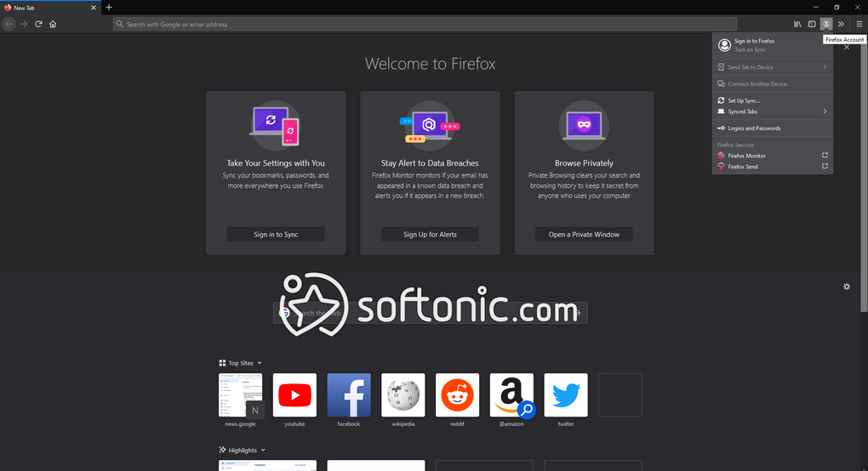Screen dimensions: 868x471
Task: Open the news.google top site tile
Action: pos(240,394)
